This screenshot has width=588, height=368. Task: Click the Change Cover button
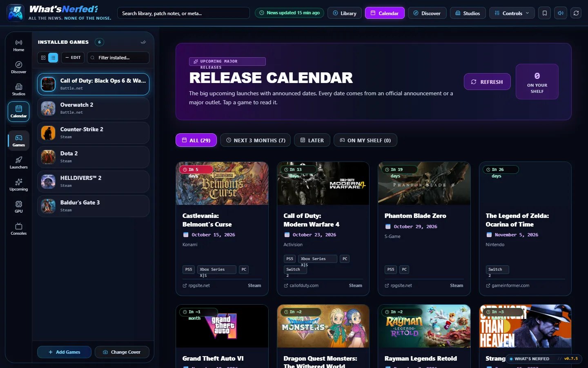click(x=122, y=352)
